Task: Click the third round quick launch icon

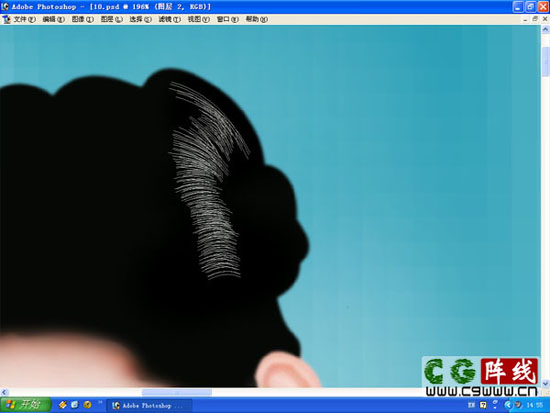Action: (x=87, y=405)
